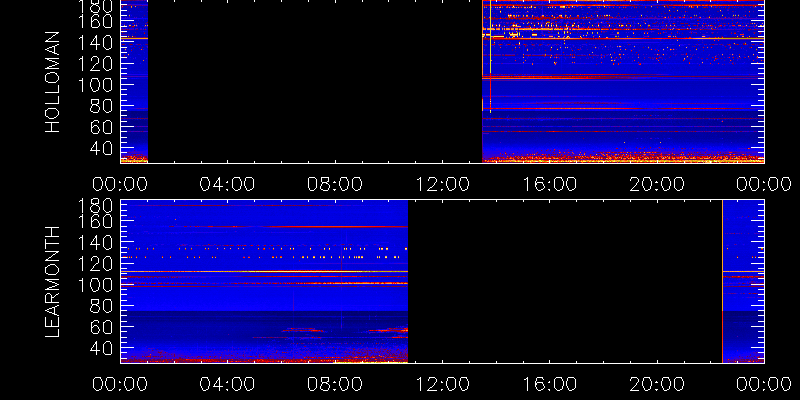Pick the 120 frequency tick on LEARMONTH axis
800x400 pixels.
click(95, 263)
